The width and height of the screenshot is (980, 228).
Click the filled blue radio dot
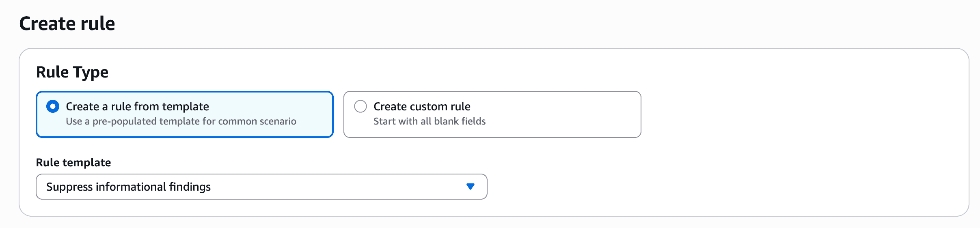pos(53,107)
